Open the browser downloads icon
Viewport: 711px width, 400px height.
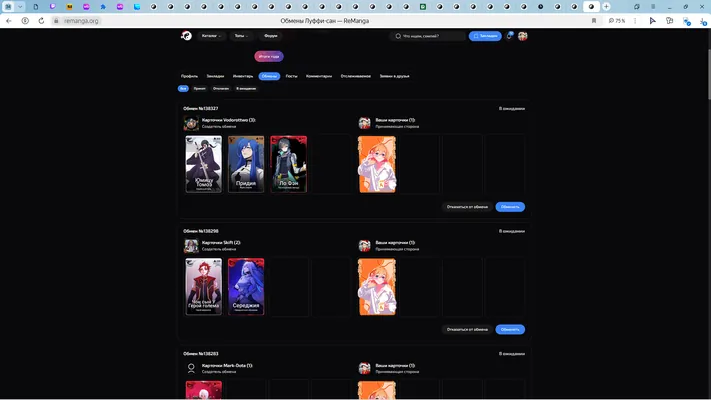[703, 21]
